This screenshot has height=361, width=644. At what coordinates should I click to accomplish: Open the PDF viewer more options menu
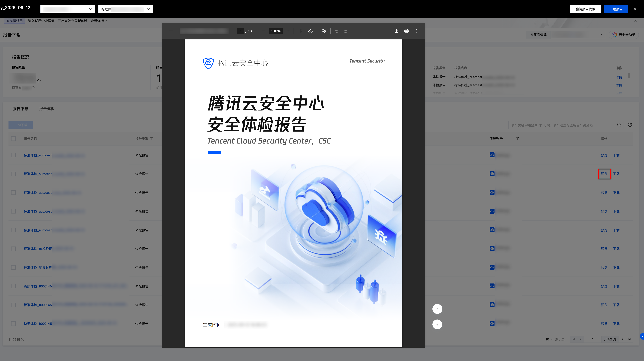(x=416, y=31)
